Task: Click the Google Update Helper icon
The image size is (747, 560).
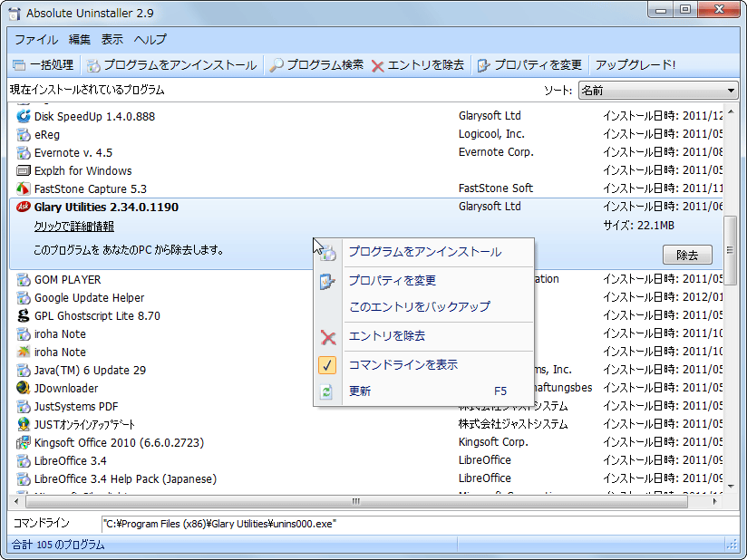Action: (23, 297)
